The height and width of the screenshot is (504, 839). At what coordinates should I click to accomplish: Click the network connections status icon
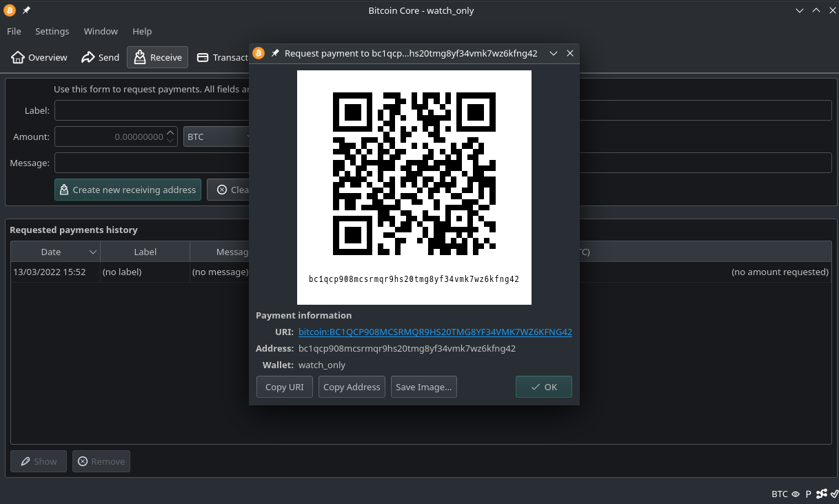[822, 494]
